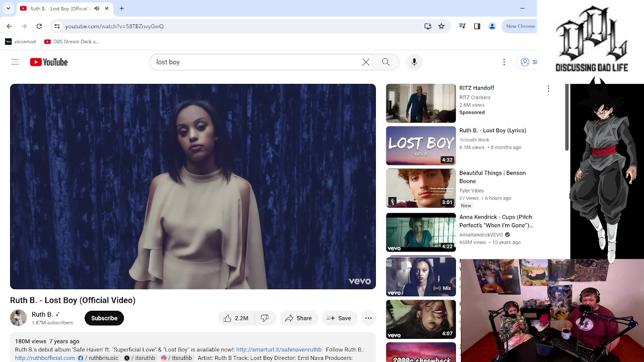Open 'Ruth B. - Lost Boy (Lyrics)' title
The width and height of the screenshot is (644, 362).
(493, 130)
